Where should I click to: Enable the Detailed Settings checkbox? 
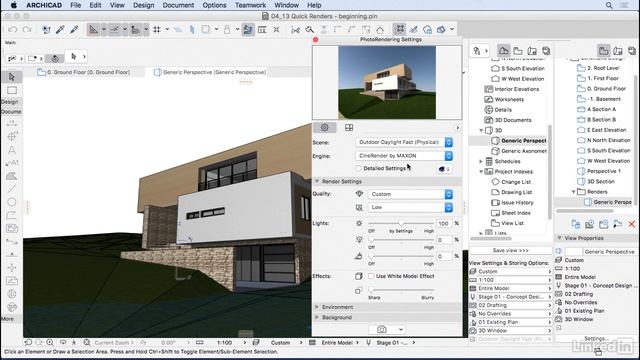coord(358,168)
